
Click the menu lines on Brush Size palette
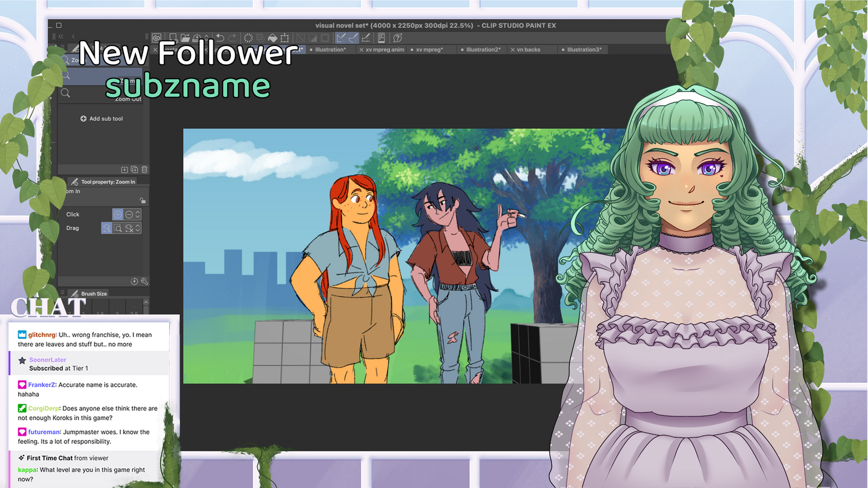click(x=62, y=293)
